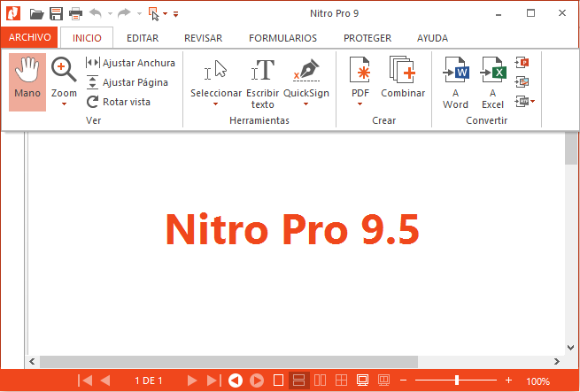The image size is (580, 392).
Task: Activate the Mano hand tool
Action: [27, 82]
